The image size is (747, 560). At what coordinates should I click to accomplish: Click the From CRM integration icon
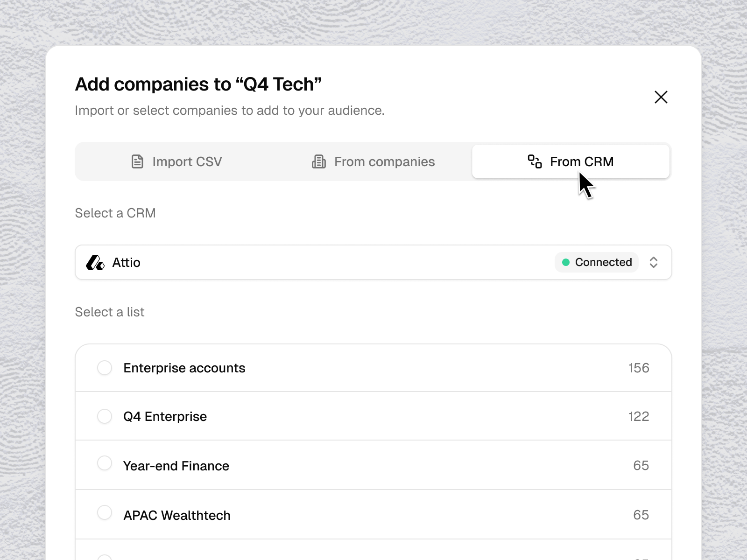[x=535, y=161]
